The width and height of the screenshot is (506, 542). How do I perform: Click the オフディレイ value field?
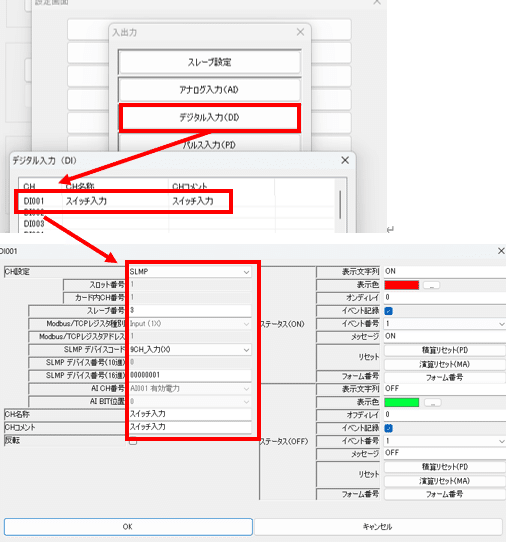click(x=445, y=414)
